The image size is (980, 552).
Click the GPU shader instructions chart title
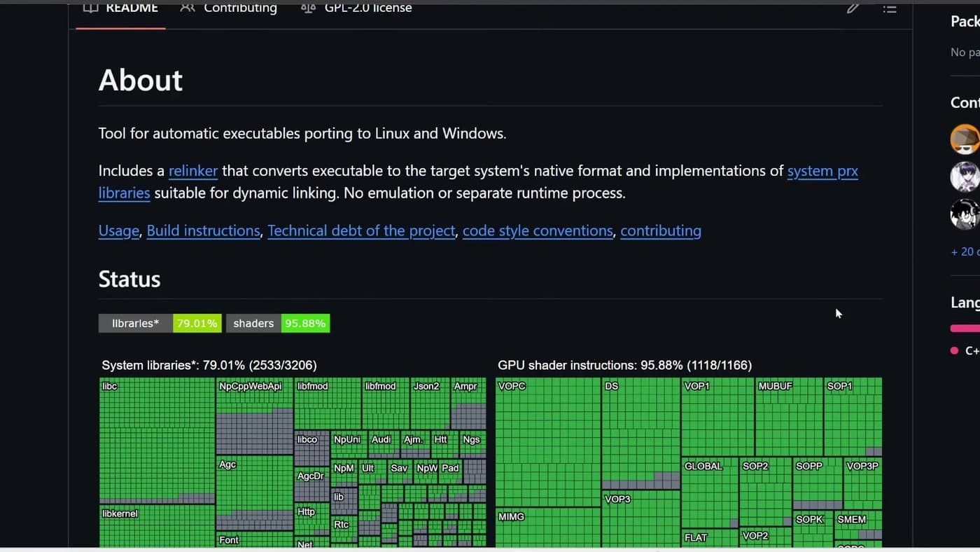pos(625,365)
